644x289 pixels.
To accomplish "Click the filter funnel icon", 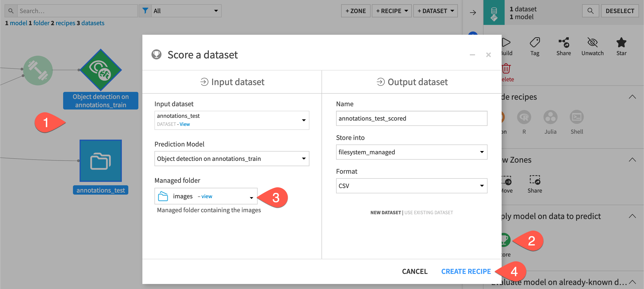I will [145, 11].
